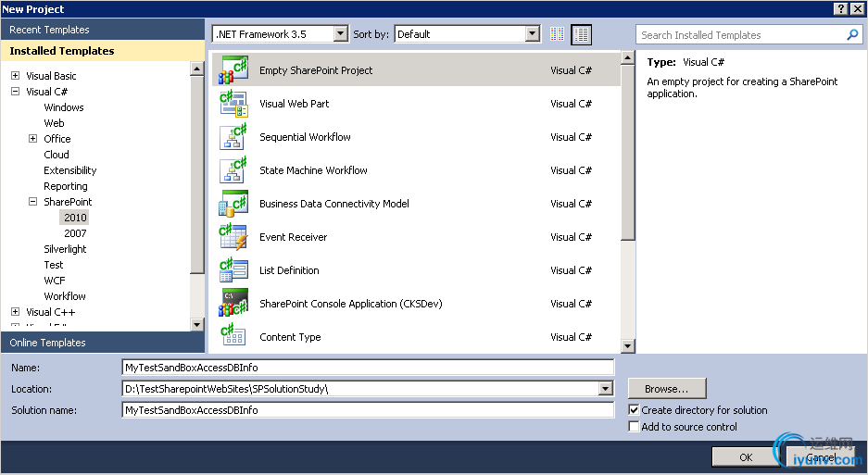Select the Sequential Workflow template text
This screenshot has height=475, width=868.
pos(305,137)
